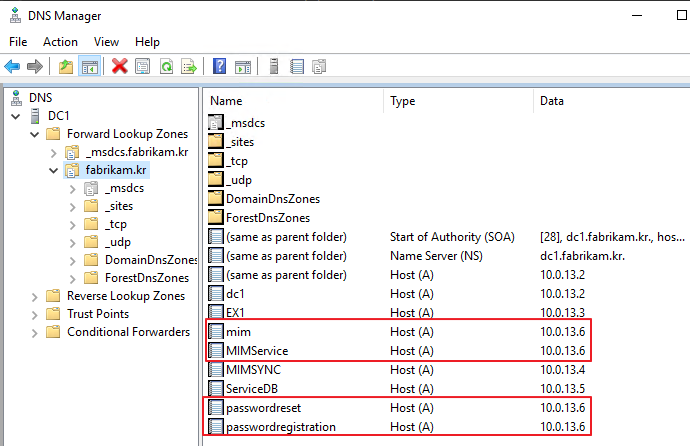Viewport: 690px width, 446px height.
Task: Select the DC1 server icon in tree
Action: (35, 116)
